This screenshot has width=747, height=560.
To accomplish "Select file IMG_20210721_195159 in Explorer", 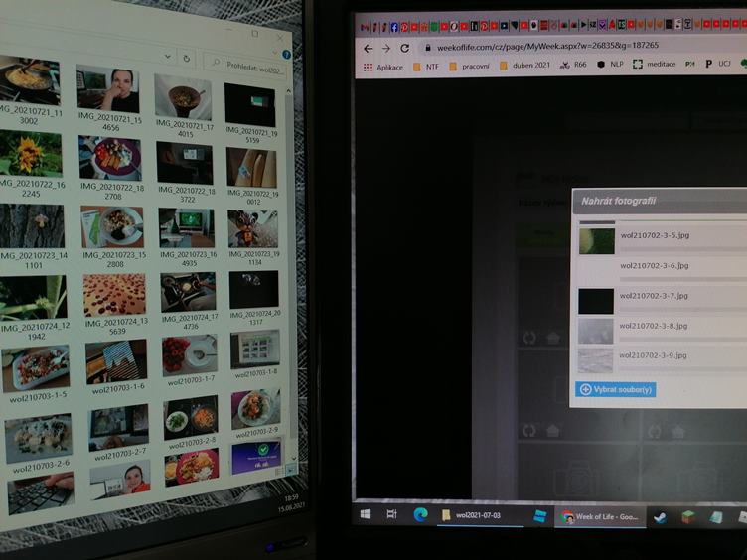I will tap(251, 113).
